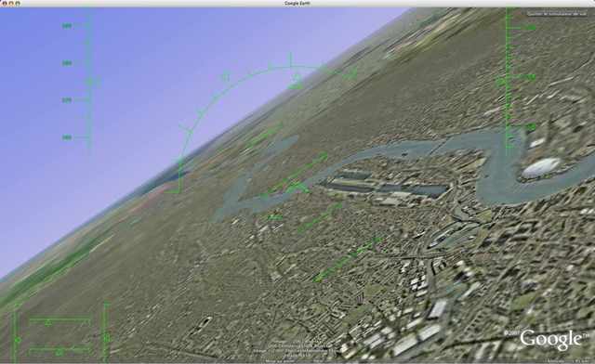The height and width of the screenshot is (364, 595).
Task: Click the aileron position marker on the upper horizontal bar
Action: coord(48,322)
